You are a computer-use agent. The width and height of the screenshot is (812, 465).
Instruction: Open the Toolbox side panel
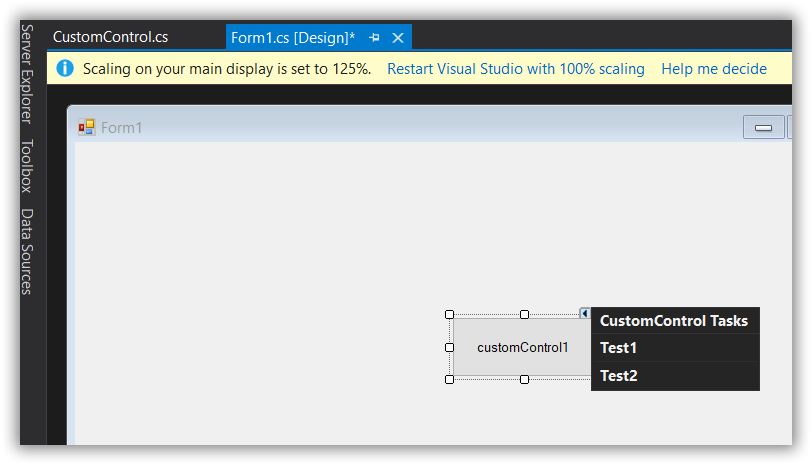click(27, 166)
